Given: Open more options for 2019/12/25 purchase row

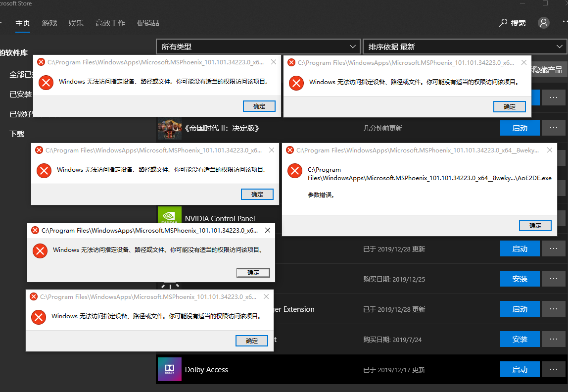Looking at the screenshot, I should click(x=554, y=279).
